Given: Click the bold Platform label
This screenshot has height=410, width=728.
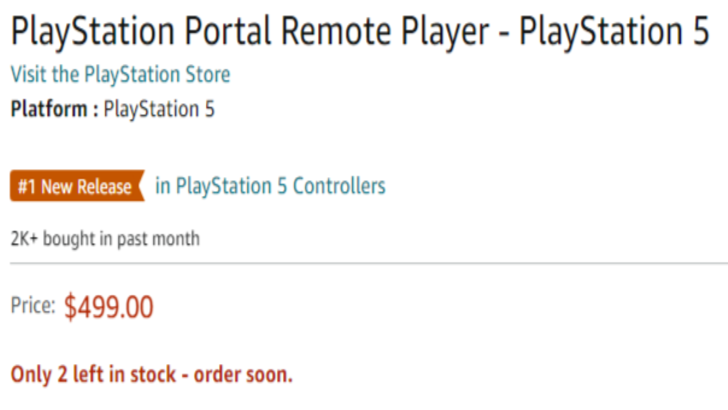Looking at the screenshot, I should click(54, 108).
